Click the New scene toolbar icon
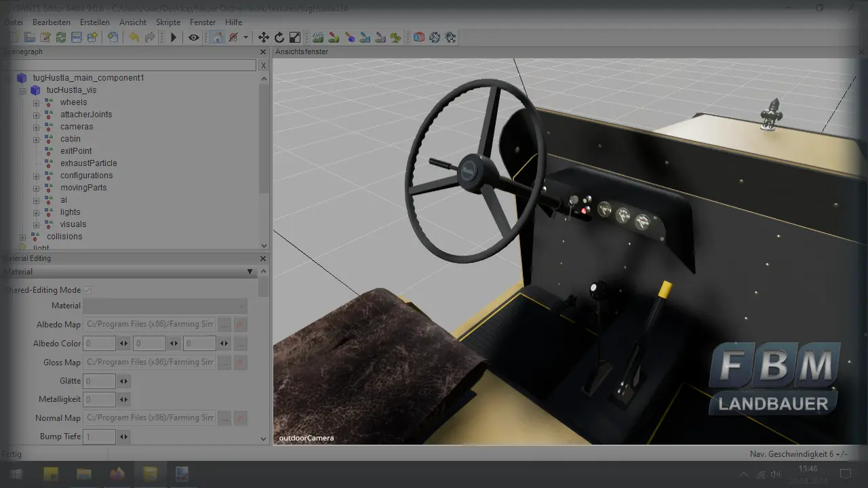868x488 pixels. tap(14, 37)
